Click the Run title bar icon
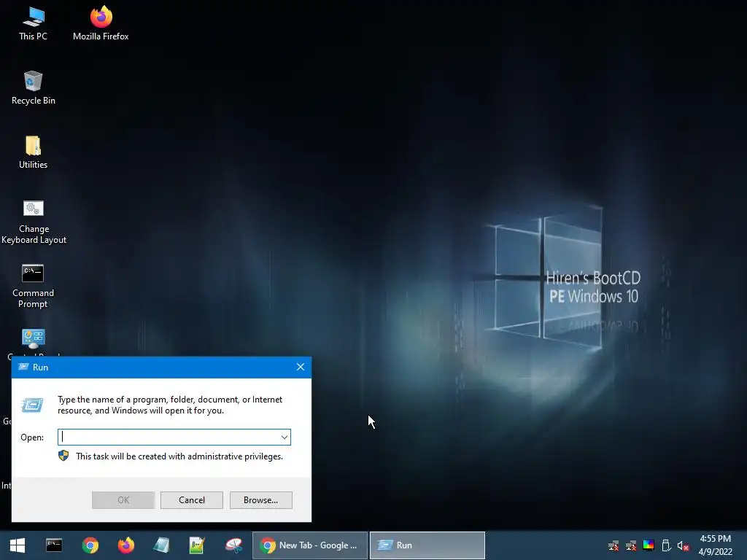This screenshot has height=560, width=747. pos(23,367)
